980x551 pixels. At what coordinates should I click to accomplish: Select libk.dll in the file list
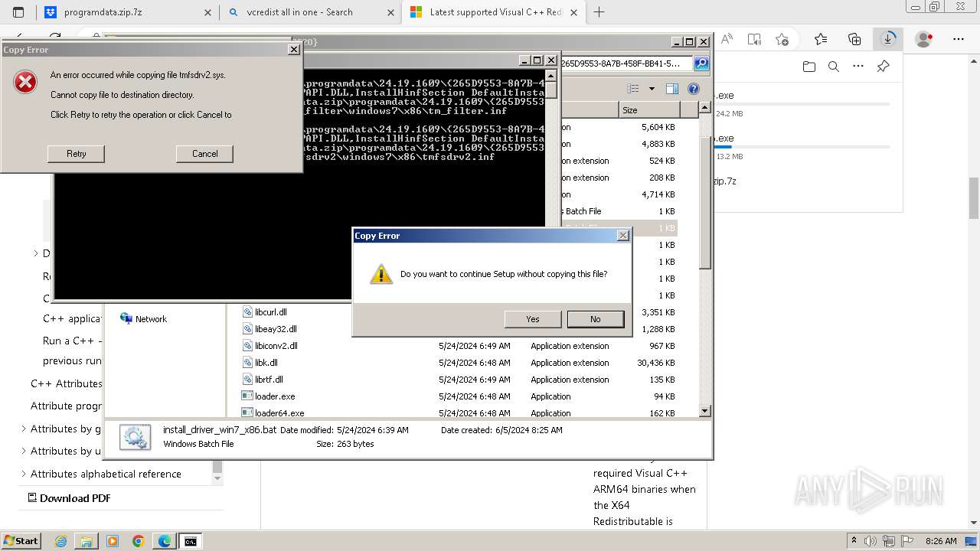pos(266,363)
